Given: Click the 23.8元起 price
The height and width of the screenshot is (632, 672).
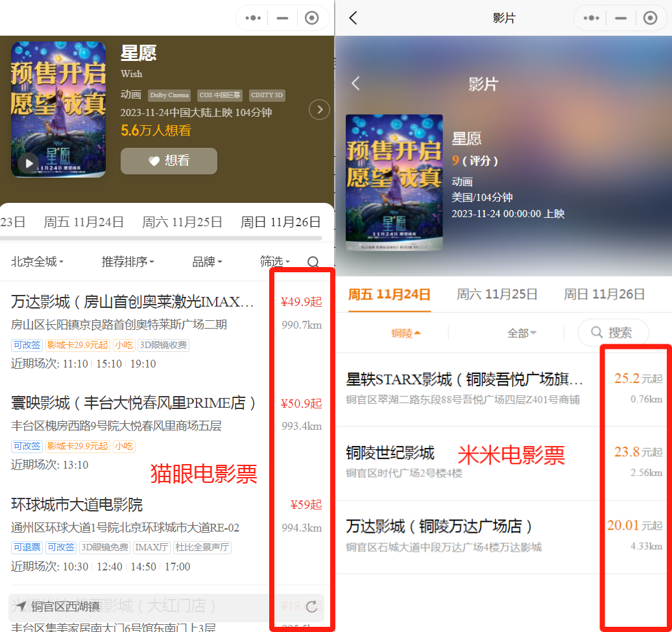Looking at the screenshot, I should pos(638,452).
